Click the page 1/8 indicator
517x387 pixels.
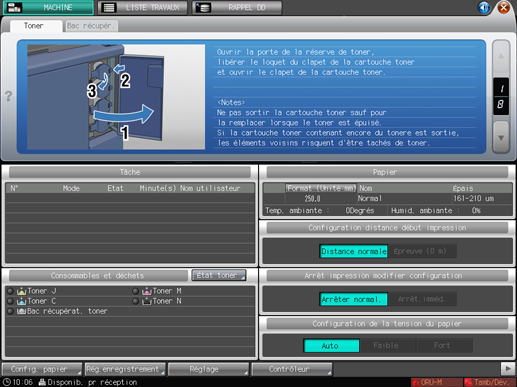pos(501,96)
